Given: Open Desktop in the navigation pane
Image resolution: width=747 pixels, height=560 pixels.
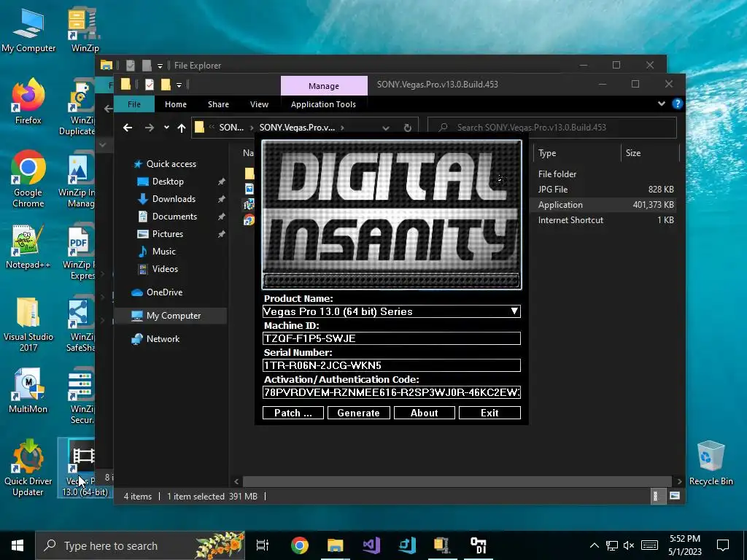Looking at the screenshot, I should (168, 182).
